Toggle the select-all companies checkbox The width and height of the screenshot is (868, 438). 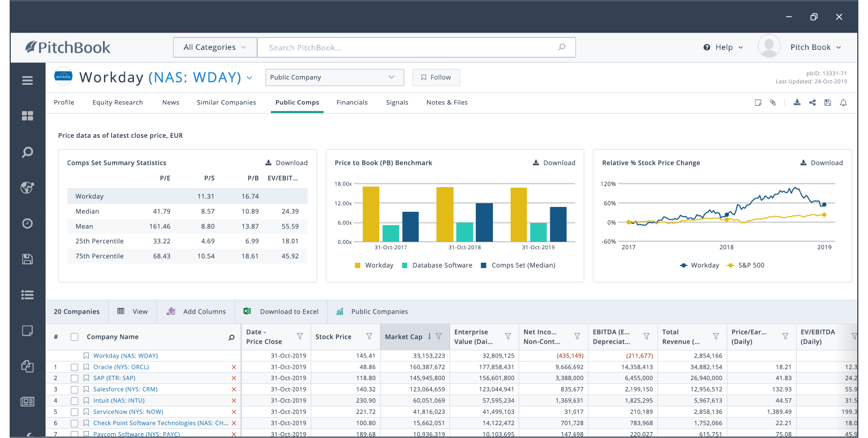point(74,337)
